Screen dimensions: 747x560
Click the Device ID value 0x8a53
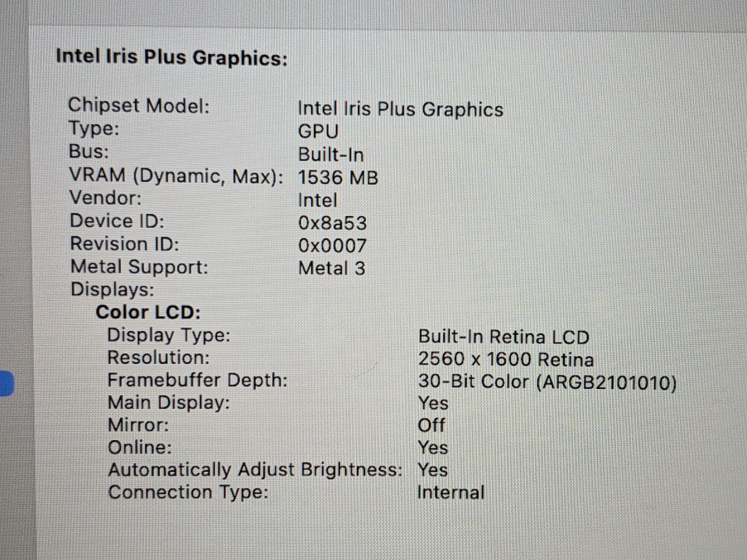pos(332,223)
